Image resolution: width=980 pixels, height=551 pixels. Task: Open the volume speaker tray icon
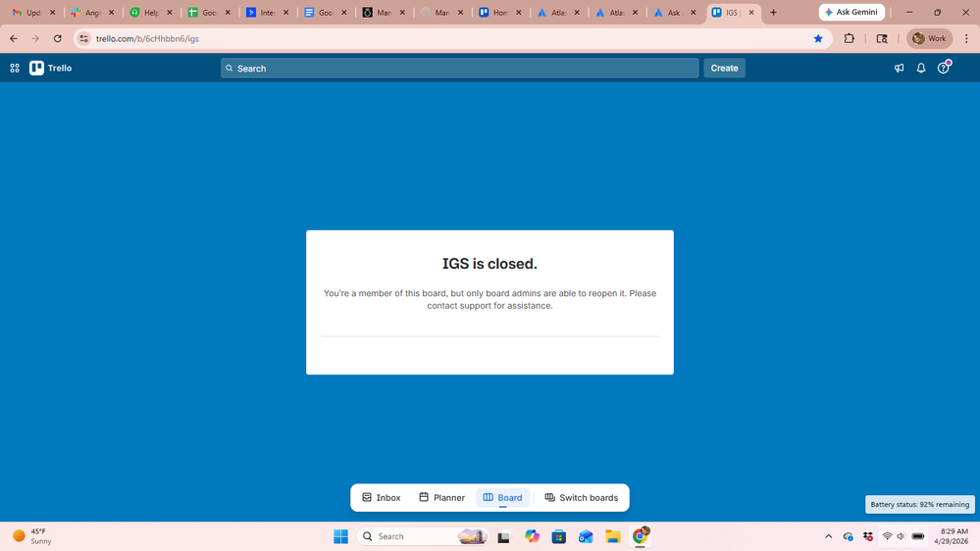click(902, 536)
